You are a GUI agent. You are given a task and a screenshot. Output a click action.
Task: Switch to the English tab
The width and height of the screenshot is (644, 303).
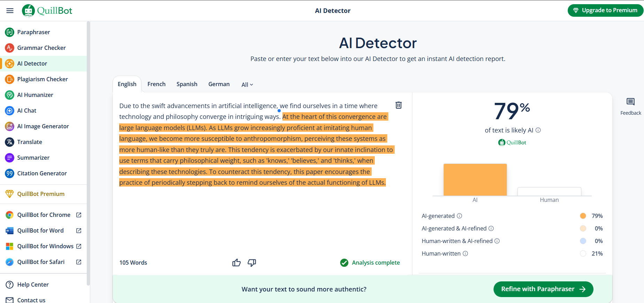127,84
